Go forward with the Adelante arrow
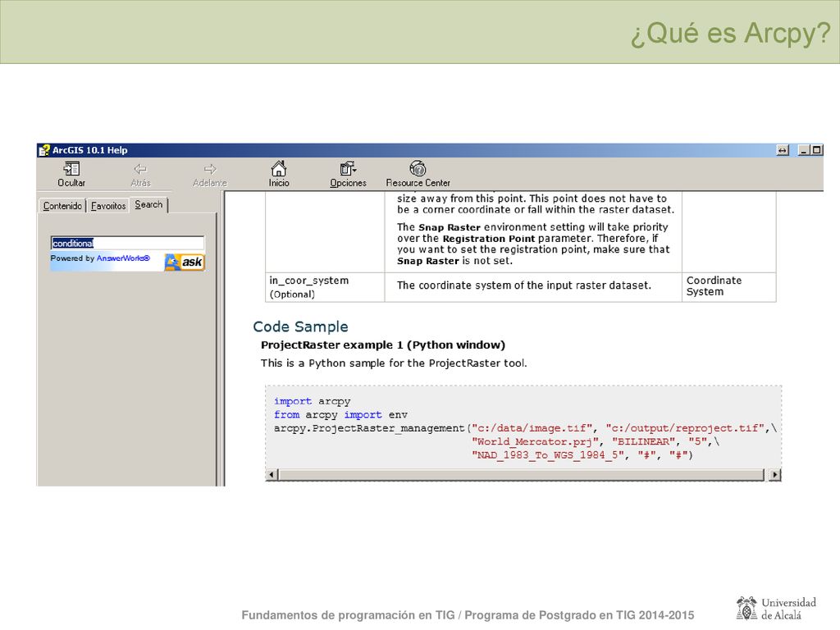Image resolution: width=840 pixels, height=630 pixels. click(x=210, y=169)
